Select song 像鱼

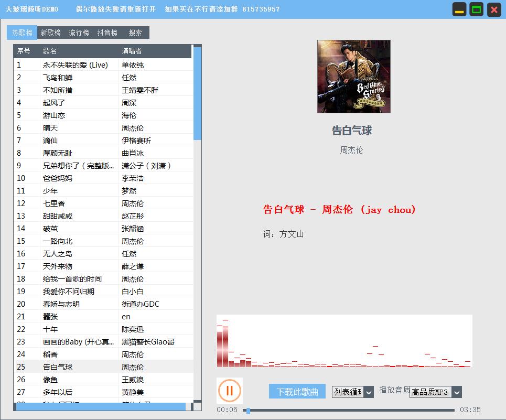tap(50, 379)
